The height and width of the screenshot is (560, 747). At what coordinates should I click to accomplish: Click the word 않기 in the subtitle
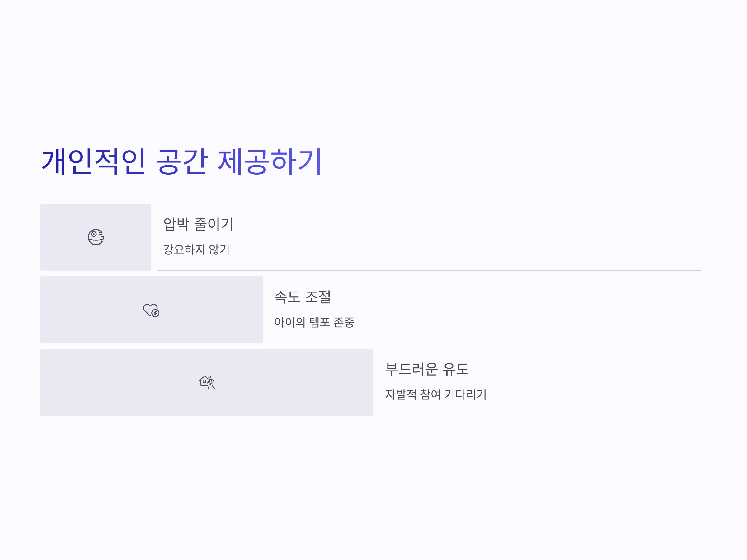[219, 250]
